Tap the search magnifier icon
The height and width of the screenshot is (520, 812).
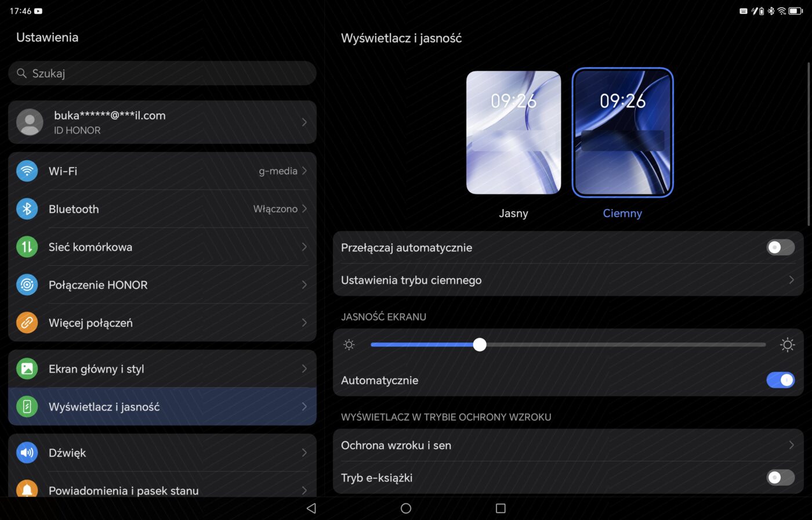pyautogui.click(x=21, y=73)
